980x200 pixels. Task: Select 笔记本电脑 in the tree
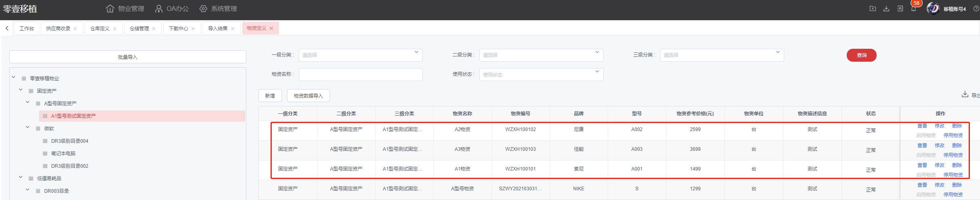pos(63,154)
